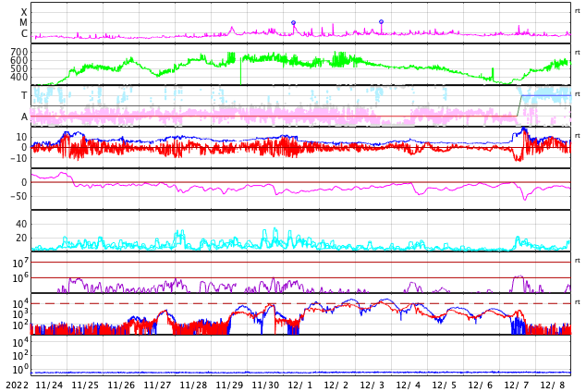Select the 12/8 date label

(553, 385)
